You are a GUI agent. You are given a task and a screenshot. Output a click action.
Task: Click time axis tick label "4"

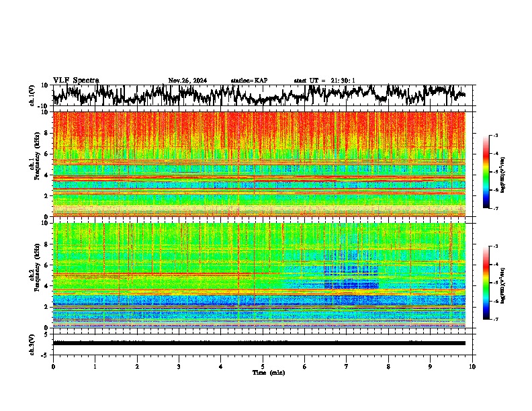pyautogui.click(x=221, y=367)
